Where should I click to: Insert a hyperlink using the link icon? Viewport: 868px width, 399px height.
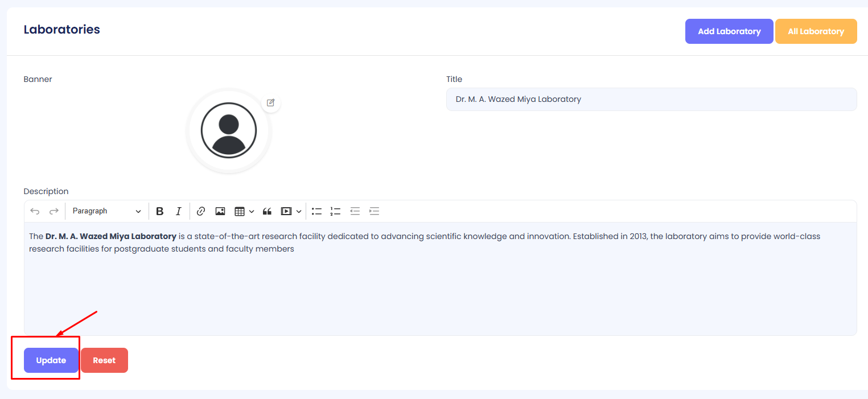click(200, 211)
